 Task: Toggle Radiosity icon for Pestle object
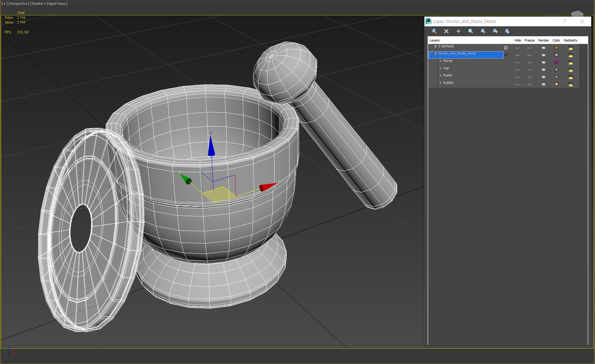[570, 77]
